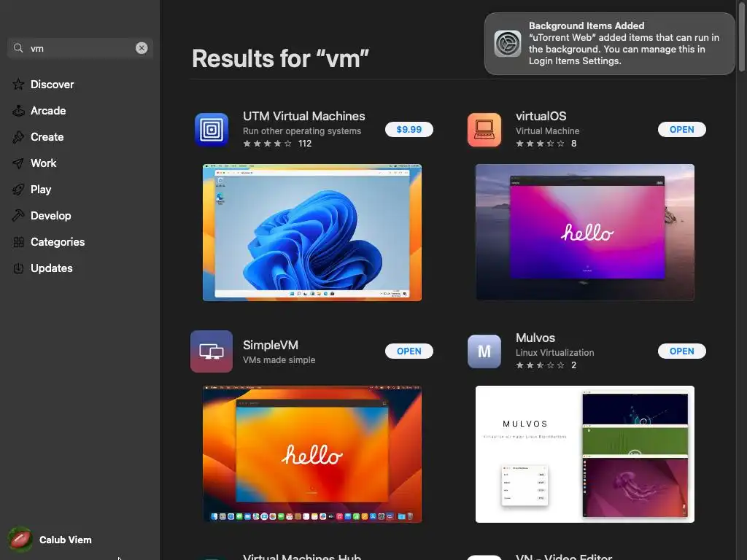Open the Mulvos title link
Image resolution: width=747 pixels, height=560 pixels.
(535, 338)
